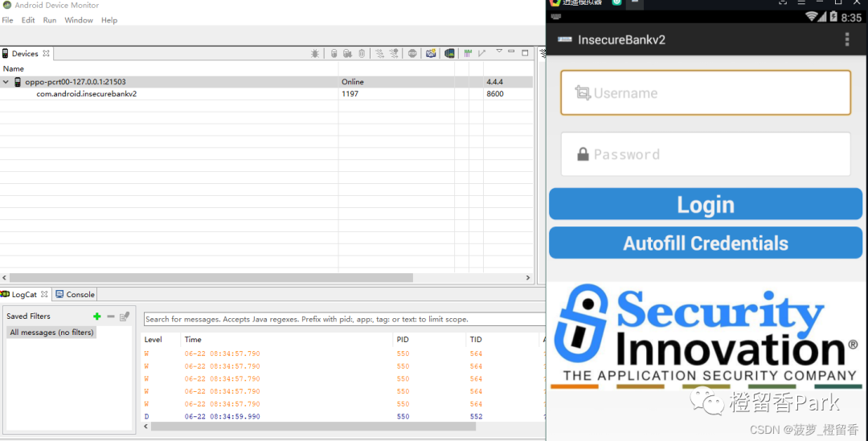Switch to the Devices tab
Image resolution: width=868 pixels, height=441 pixels.
coord(25,54)
